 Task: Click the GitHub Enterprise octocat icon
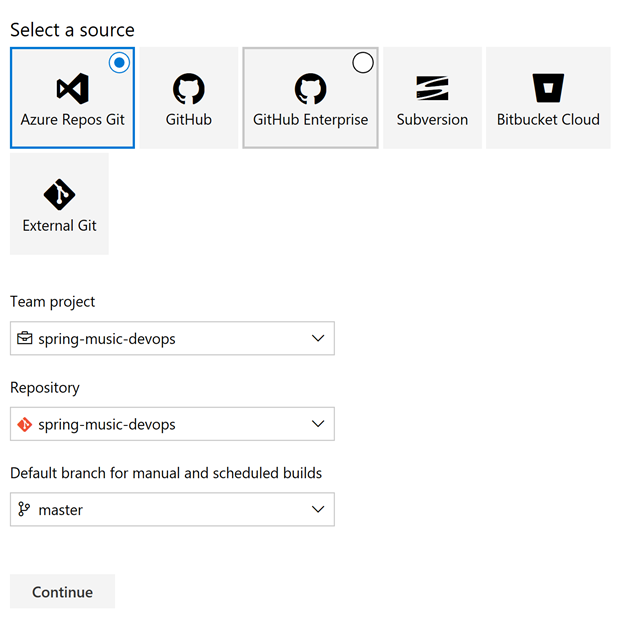310,89
